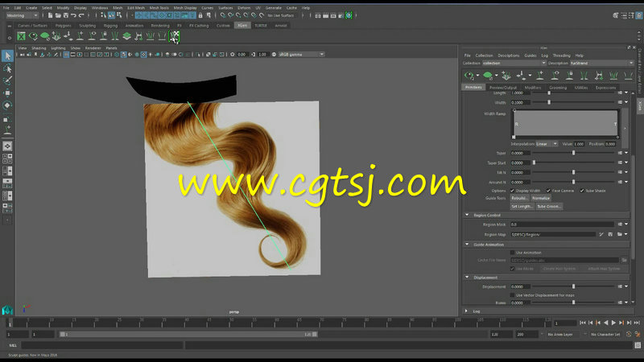Open the Mesh Tools menu

pyautogui.click(x=159, y=8)
